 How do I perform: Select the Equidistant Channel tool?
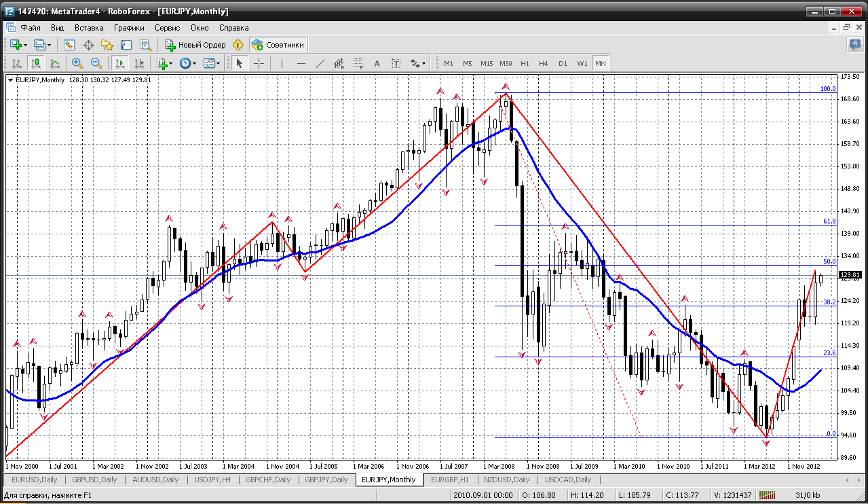[339, 63]
